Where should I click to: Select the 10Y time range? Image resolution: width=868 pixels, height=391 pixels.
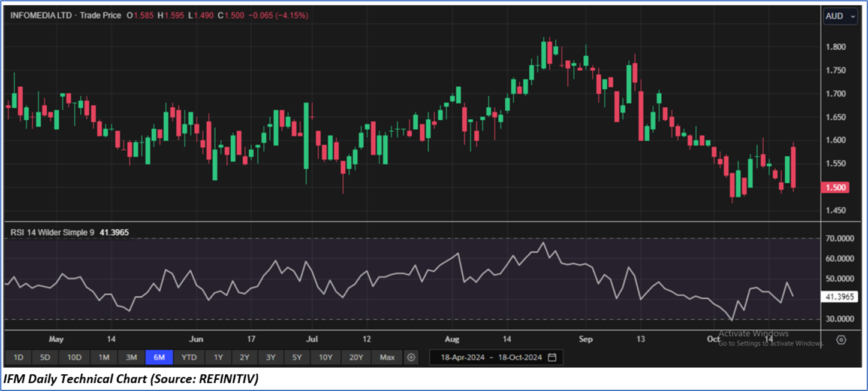point(325,357)
